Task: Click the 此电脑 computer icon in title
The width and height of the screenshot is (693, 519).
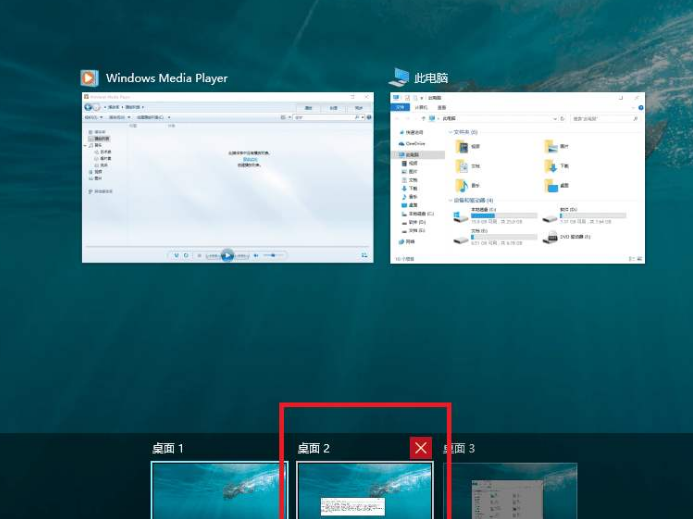Action: pyautogui.click(x=400, y=78)
